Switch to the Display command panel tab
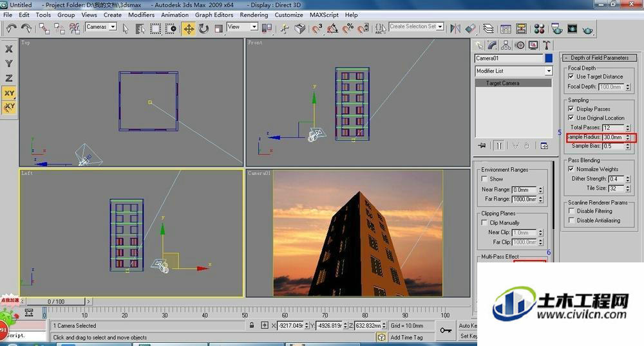Image resolution: width=644 pixels, height=346 pixels. tap(533, 44)
